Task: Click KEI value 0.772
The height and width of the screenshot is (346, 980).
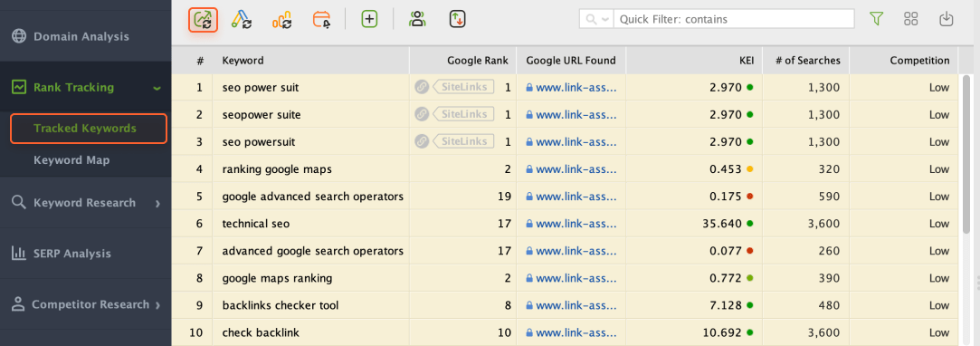Action: [x=726, y=278]
